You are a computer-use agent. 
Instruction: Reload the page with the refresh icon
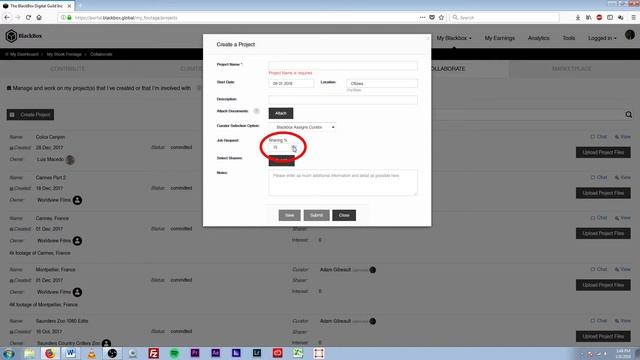[x=28, y=18]
